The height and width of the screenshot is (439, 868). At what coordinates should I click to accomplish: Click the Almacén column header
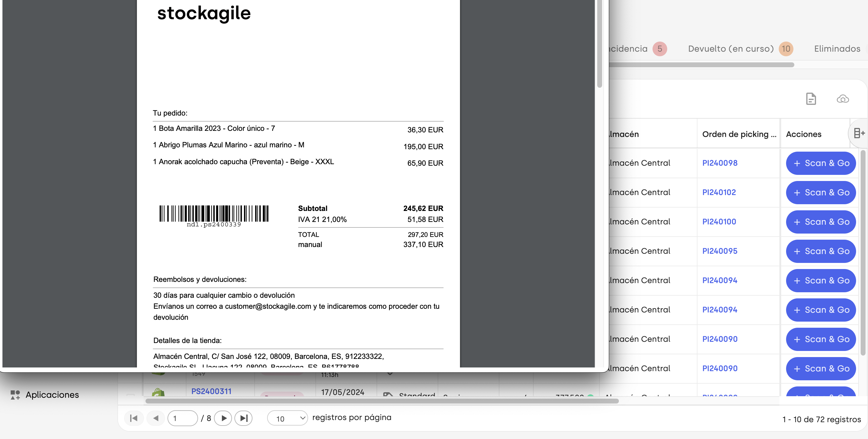coord(624,134)
